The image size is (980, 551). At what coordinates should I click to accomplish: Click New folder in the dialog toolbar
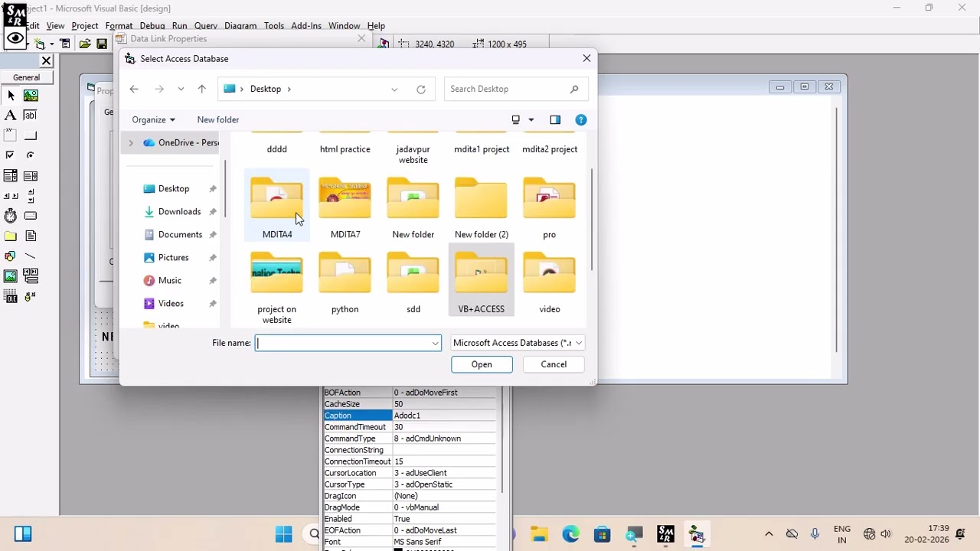pos(218,119)
